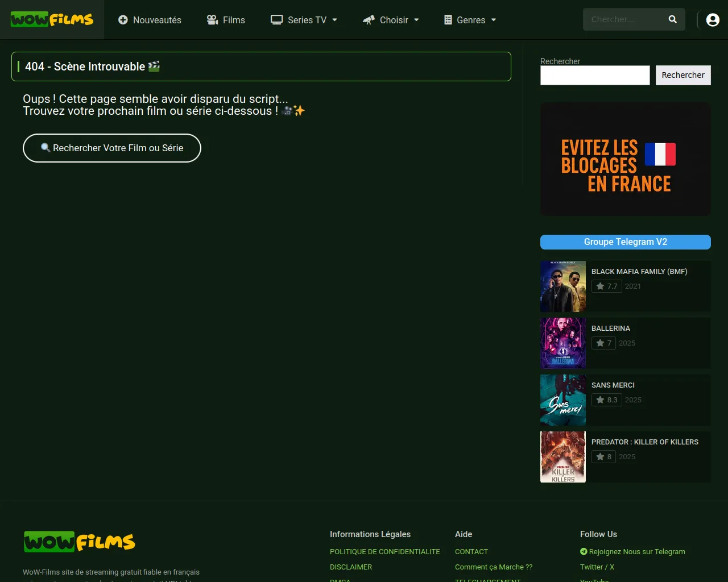The image size is (728, 582).
Task: Click the 404 - Scène Introuvable heading
Action: point(92,66)
